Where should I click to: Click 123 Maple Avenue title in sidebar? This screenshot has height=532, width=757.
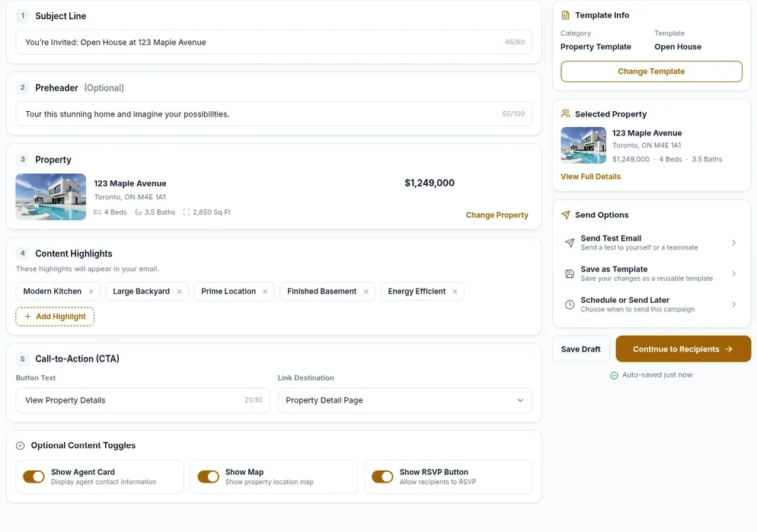coord(647,133)
